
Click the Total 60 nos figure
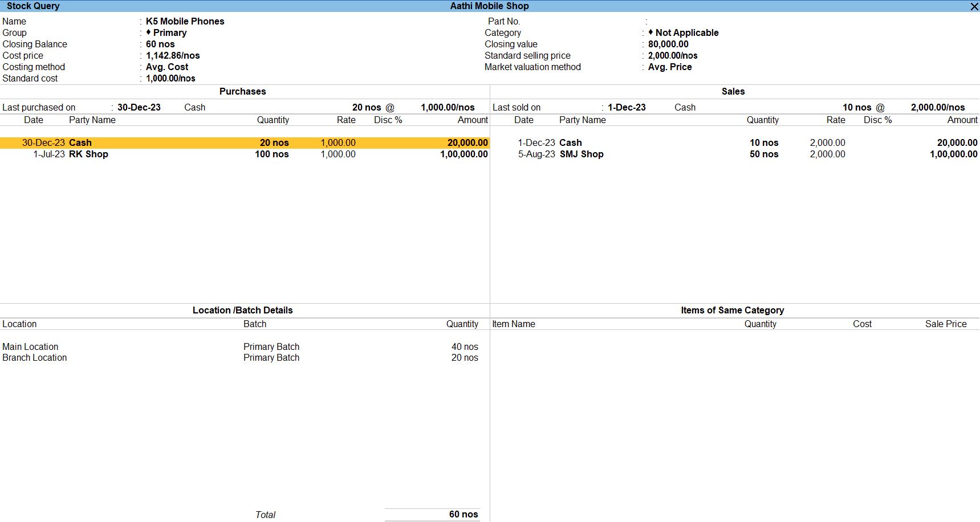[463, 514]
